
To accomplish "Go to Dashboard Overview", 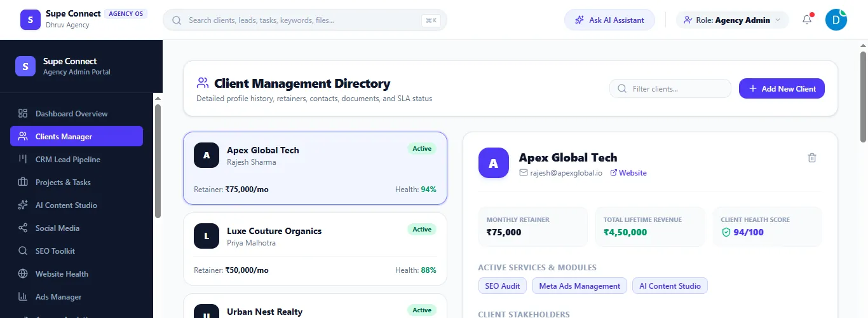I will click(76, 114).
